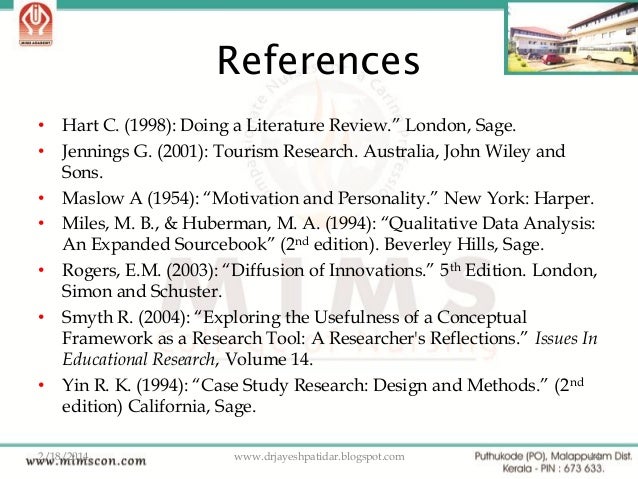Click 'edition) California, Sage.' text
The width and height of the screenshot is (638, 479).
pyautogui.click(x=159, y=407)
